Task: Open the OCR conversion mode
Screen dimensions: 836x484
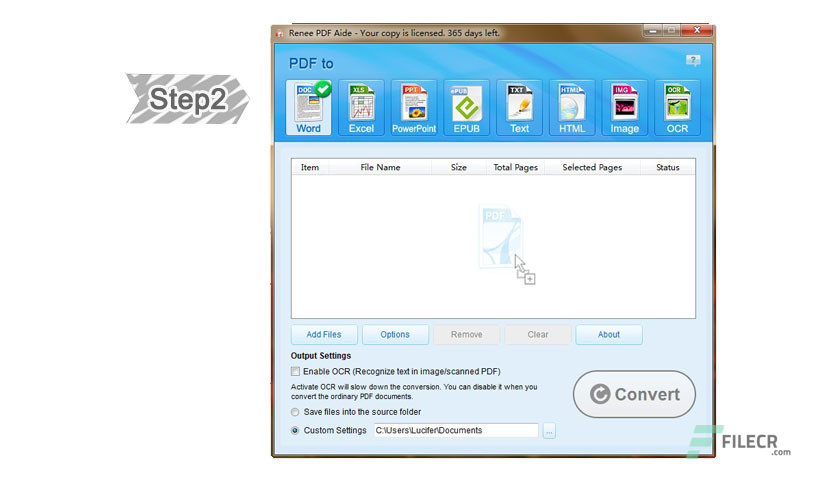Action: [x=677, y=108]
